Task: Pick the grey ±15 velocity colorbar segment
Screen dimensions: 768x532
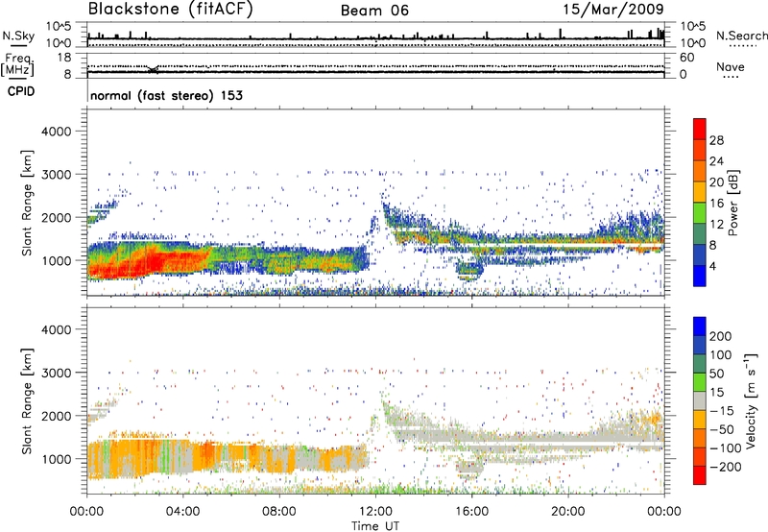Action: (x=700, y=400)
